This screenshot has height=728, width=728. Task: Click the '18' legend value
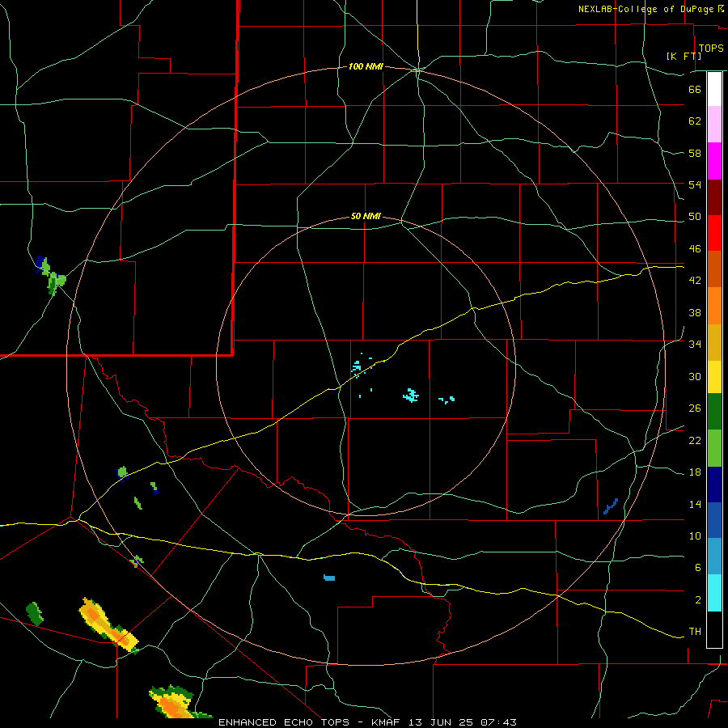pyautogui.click(x=695, y=472)
